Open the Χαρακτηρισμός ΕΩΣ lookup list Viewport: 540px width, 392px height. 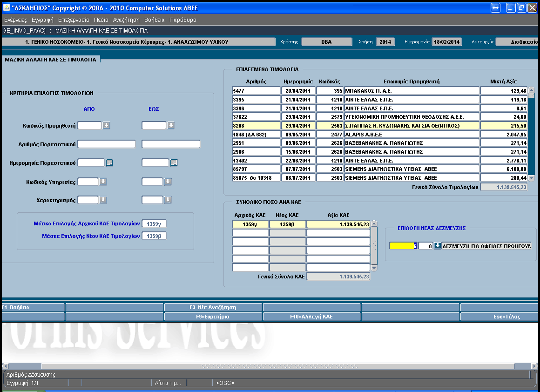pyautogui.click(x=168, y=200)
